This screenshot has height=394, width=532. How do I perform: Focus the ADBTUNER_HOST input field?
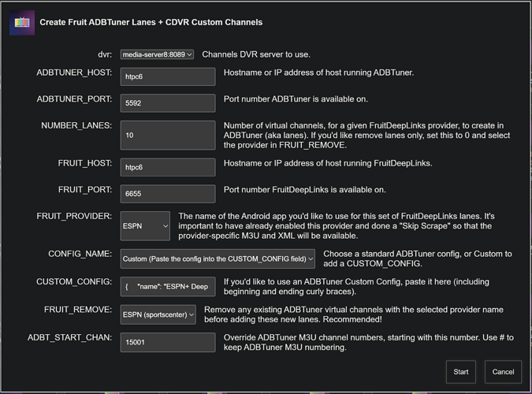point(168,76)
